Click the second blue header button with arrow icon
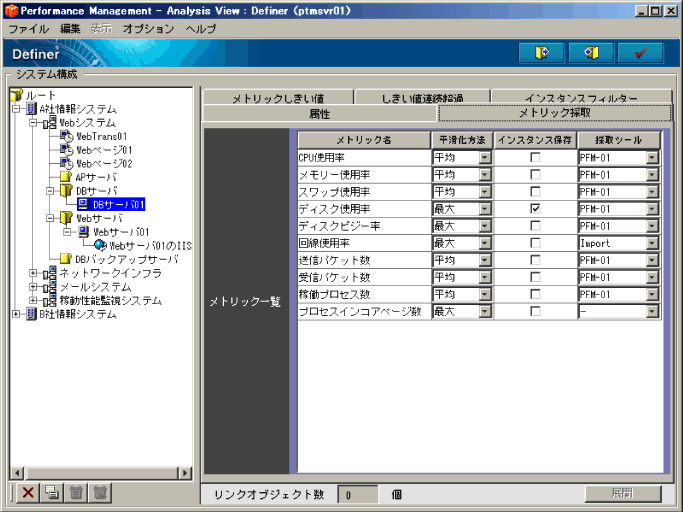 tap(591, 53)
